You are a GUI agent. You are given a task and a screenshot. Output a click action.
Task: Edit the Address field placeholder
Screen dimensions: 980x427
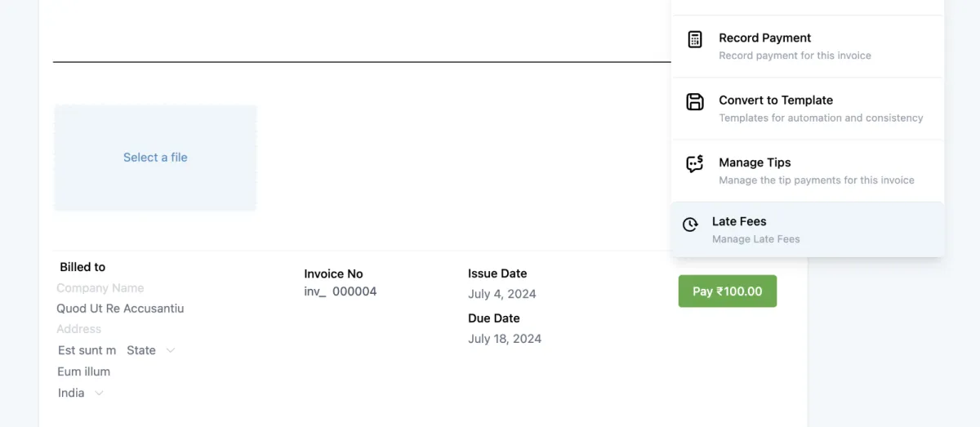pos(79,329)
